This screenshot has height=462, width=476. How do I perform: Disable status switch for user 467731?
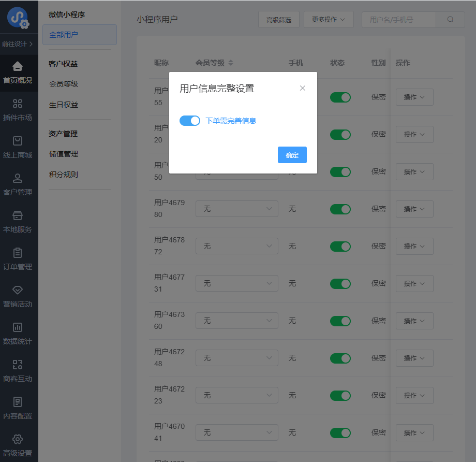tap(340, 283)
